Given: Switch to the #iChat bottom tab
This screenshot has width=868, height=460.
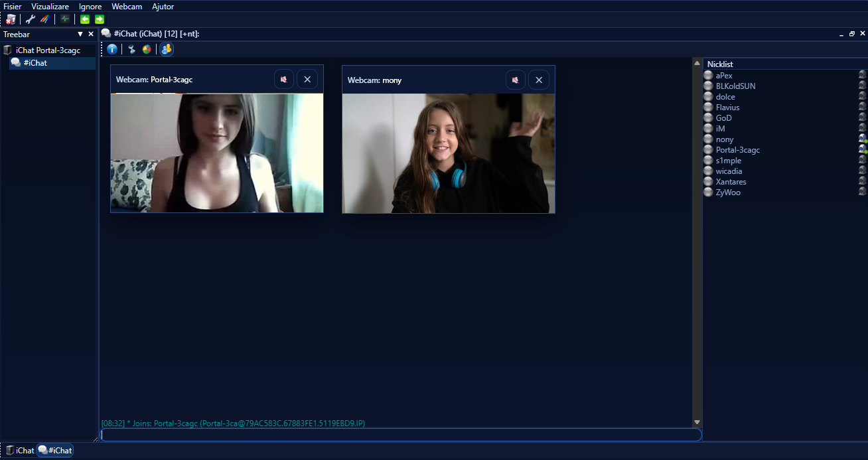Looking at the screenshot, I should click(x=55, y=450).
